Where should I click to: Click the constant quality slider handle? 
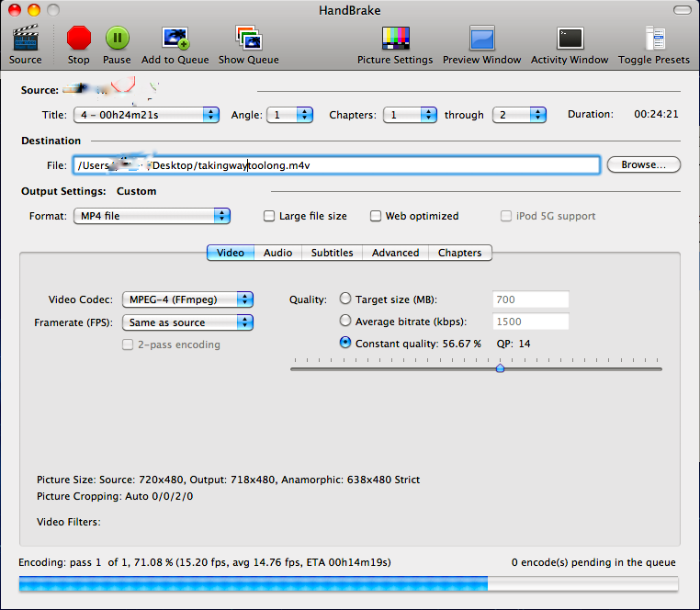point(500,368)
